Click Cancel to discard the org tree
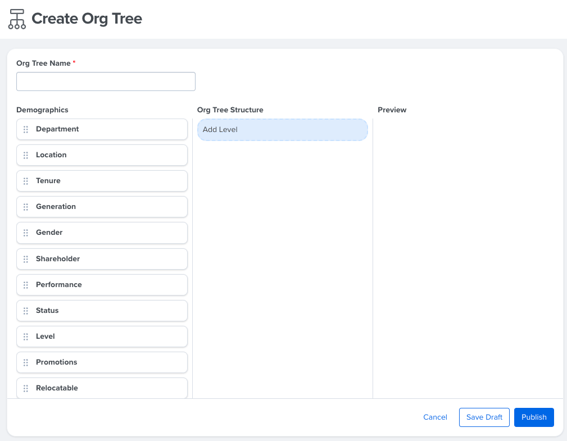Viewport: 567px width, 441px height. point(435,417)
